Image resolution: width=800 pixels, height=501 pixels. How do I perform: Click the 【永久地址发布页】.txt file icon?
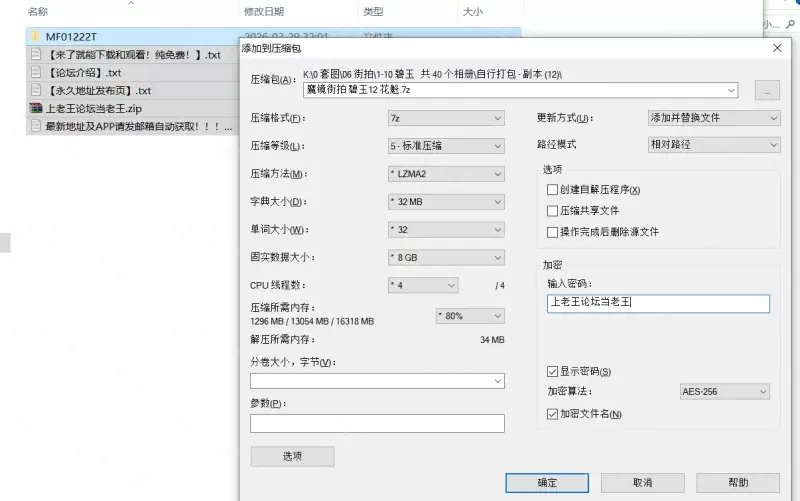(x=36, y=90)
